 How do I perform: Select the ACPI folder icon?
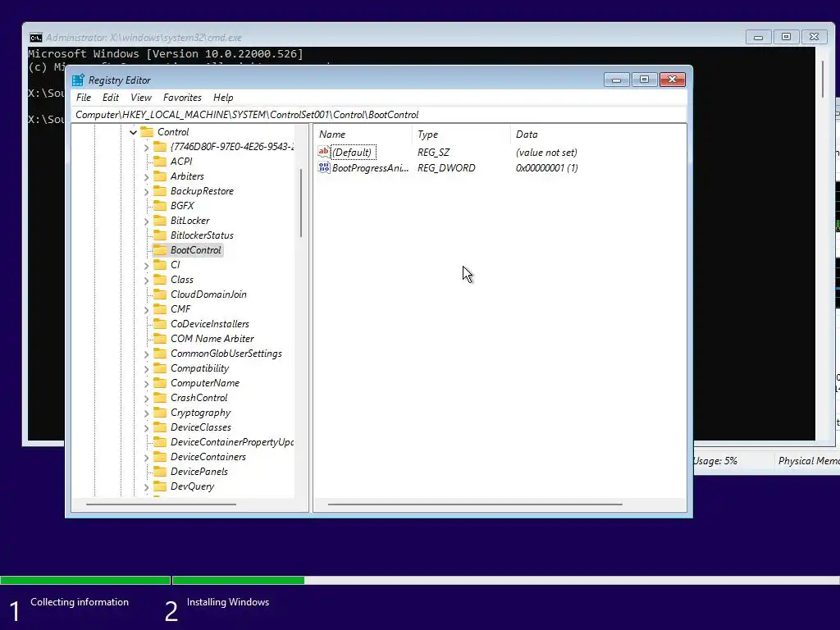[160, 162]
